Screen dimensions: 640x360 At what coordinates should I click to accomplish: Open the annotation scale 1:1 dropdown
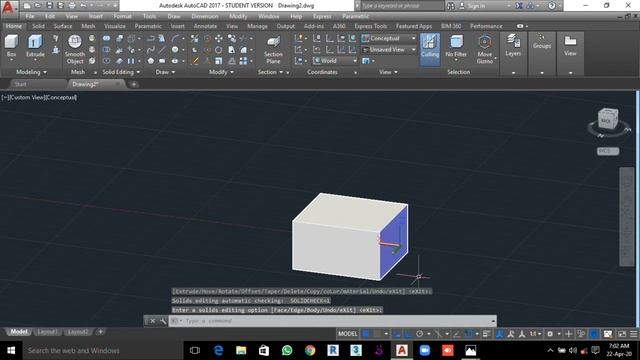pyautogui.click(x=536, y=334)
